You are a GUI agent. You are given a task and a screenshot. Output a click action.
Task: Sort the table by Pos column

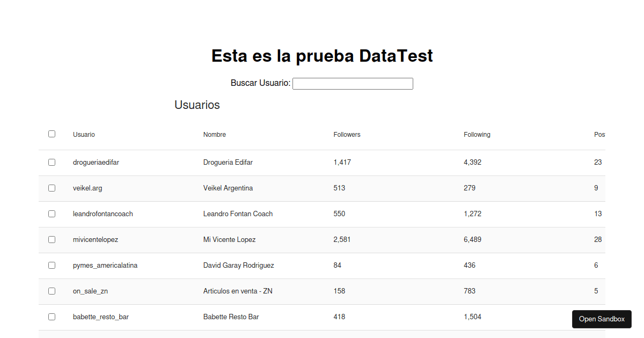pyautogui.click(x=599, y=134)
